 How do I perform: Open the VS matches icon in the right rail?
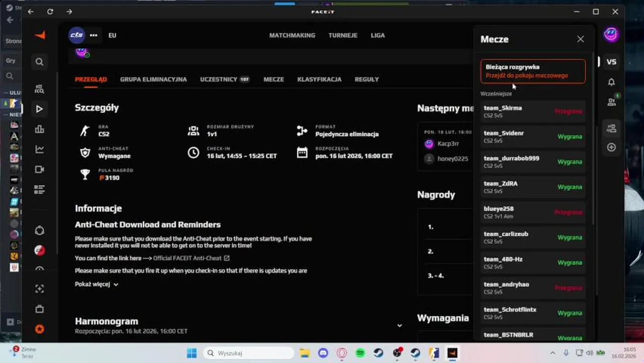[611, 62]
